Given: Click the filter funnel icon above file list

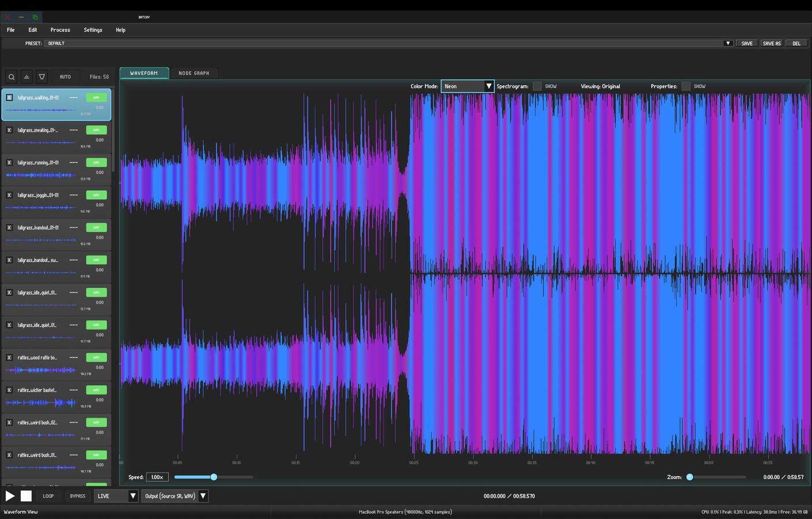Looking at the screenshot, I should click(41, 77).
